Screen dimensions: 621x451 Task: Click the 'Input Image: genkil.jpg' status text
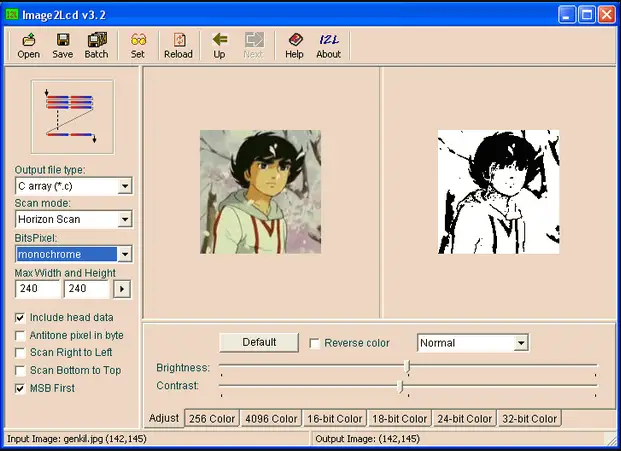click(77, 439)
